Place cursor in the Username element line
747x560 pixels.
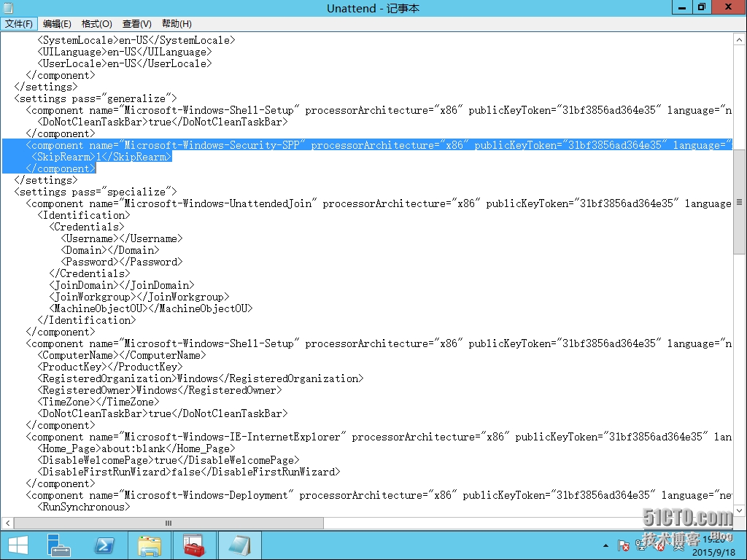click(122, 238)
